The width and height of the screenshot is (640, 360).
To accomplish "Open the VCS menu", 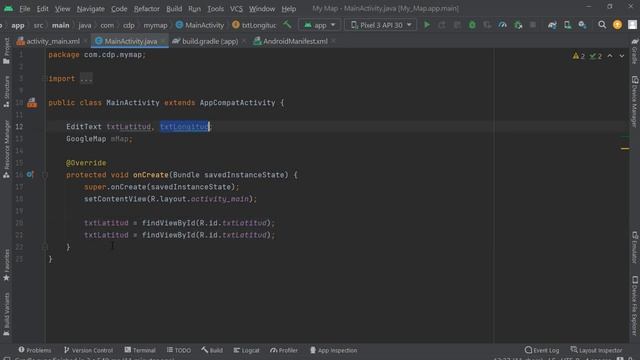I will point(236,9).
